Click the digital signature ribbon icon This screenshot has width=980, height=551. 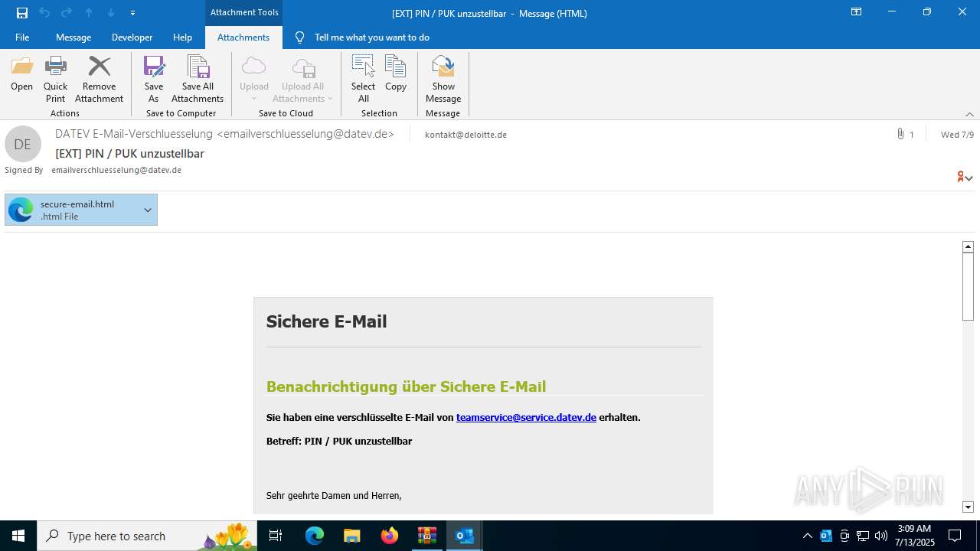[x=961, y=177]
